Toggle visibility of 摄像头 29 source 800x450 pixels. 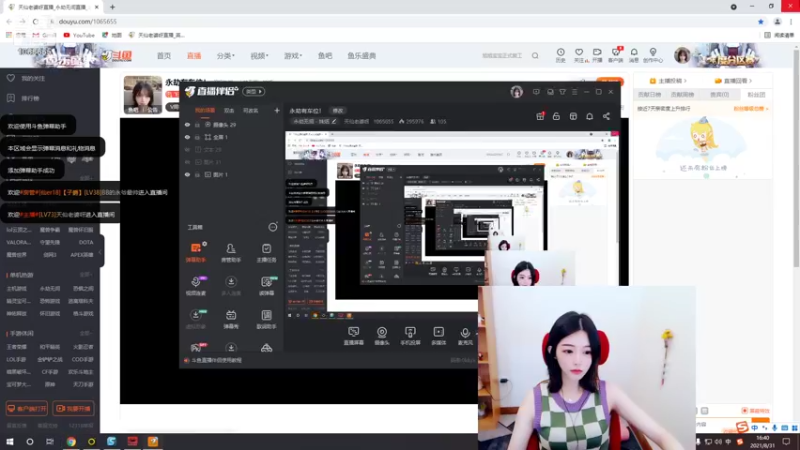[x=187, y=124]
